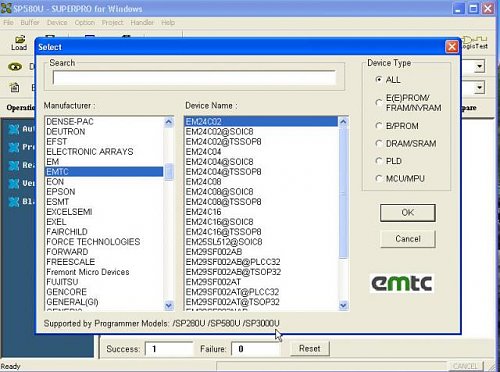Select manufacturer GENERAL(GI)
Screen dimensions: 500x372
click(104, 302)
